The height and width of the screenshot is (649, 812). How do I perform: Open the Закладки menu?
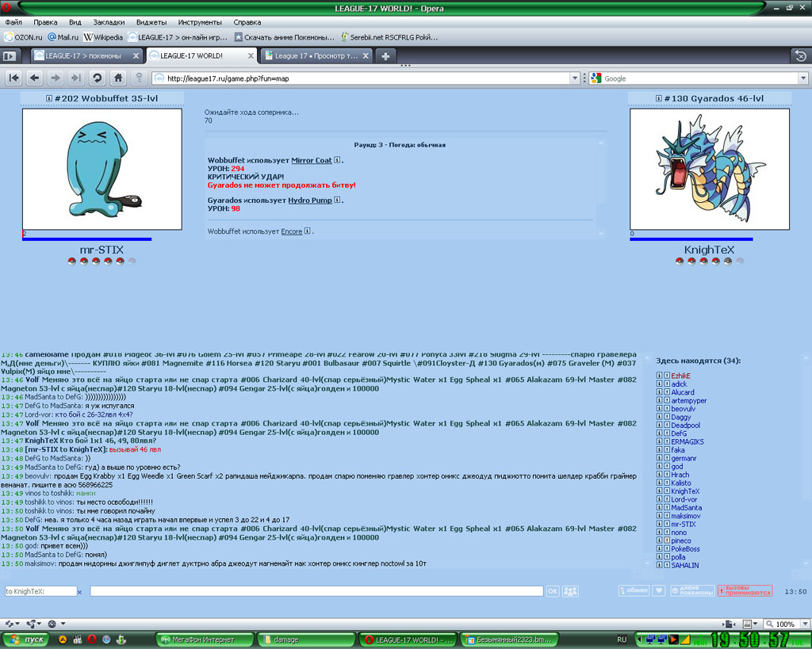point(109,22)
